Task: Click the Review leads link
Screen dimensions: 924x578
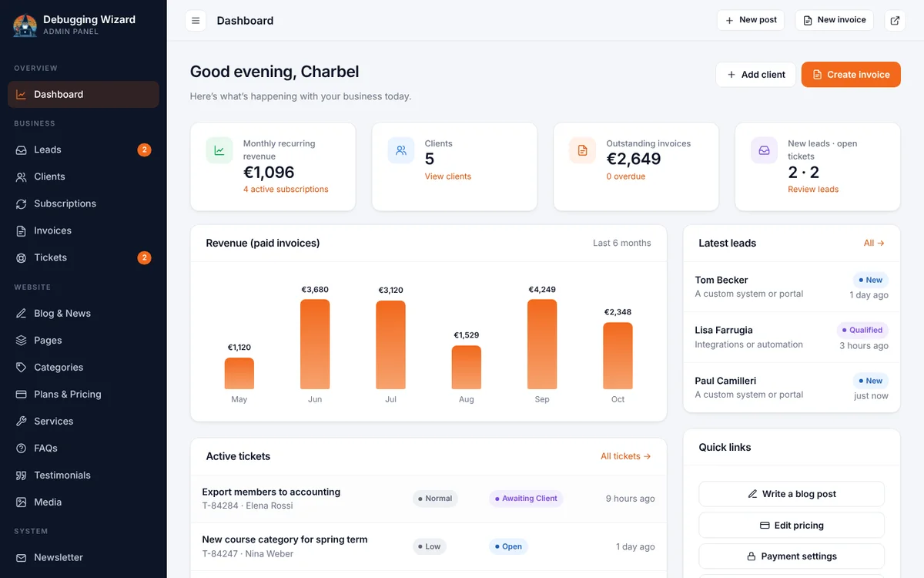Action: click(813, 189)
